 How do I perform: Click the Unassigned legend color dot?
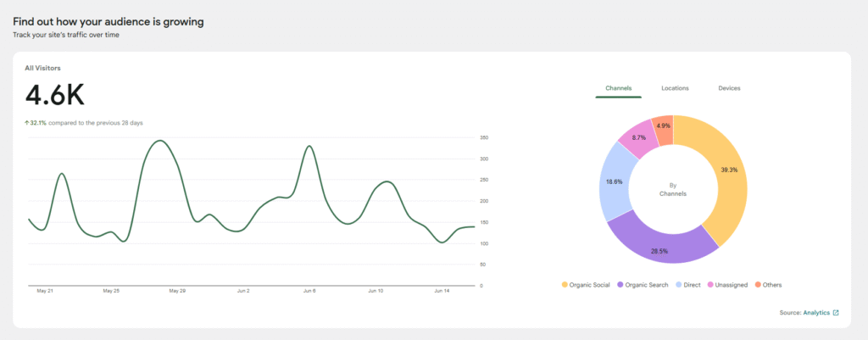coord(712,285)
